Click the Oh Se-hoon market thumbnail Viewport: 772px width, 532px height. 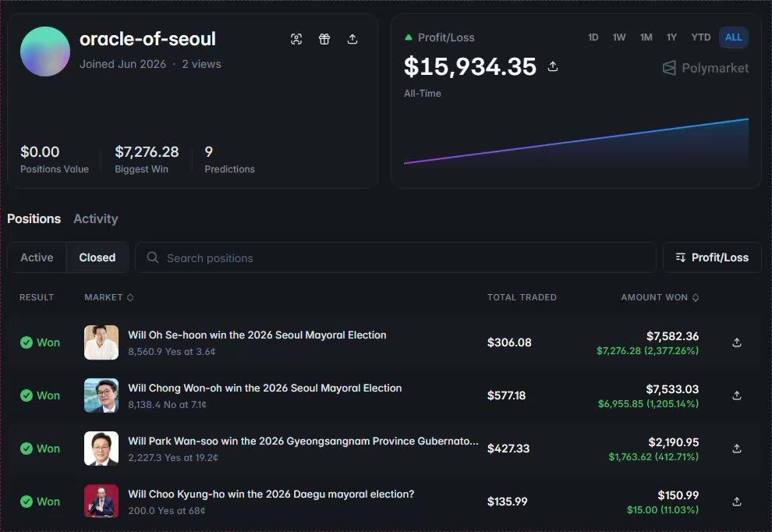pyautogui.click(x=101, y=342)
